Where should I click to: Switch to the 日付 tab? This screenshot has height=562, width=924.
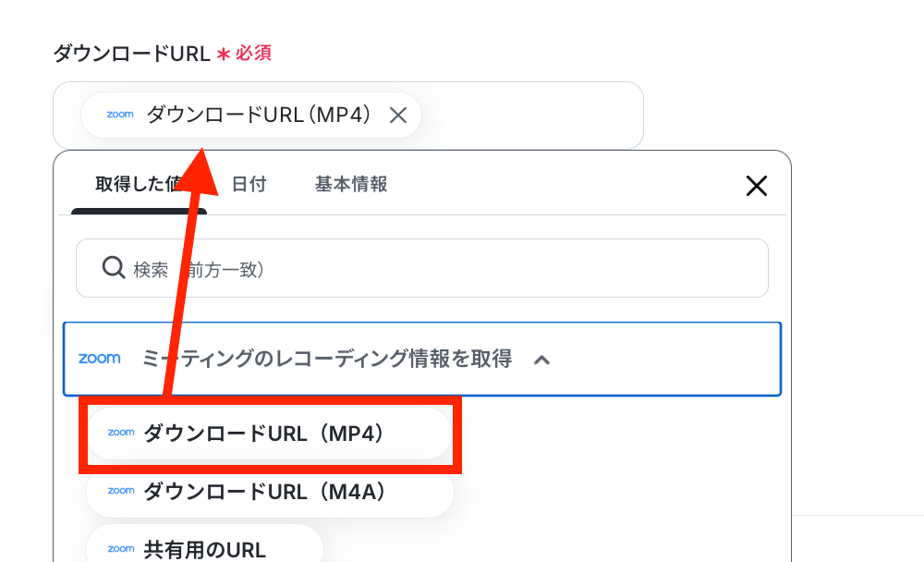click(249, 185)
